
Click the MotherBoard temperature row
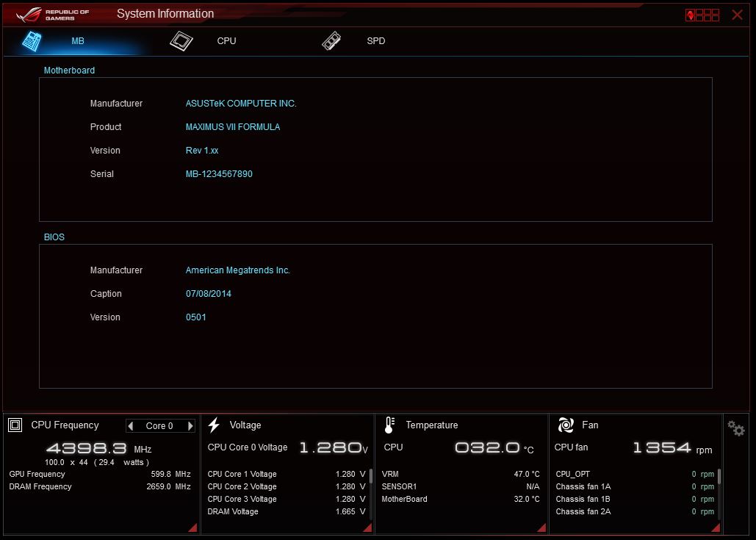pyautogui.click(x=461, y=499)
